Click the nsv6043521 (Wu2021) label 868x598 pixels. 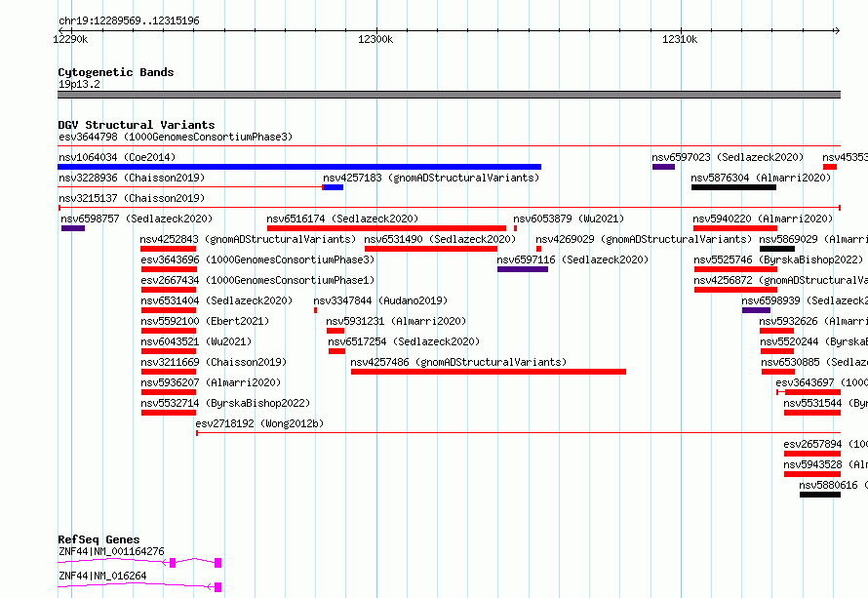point(196,341)
